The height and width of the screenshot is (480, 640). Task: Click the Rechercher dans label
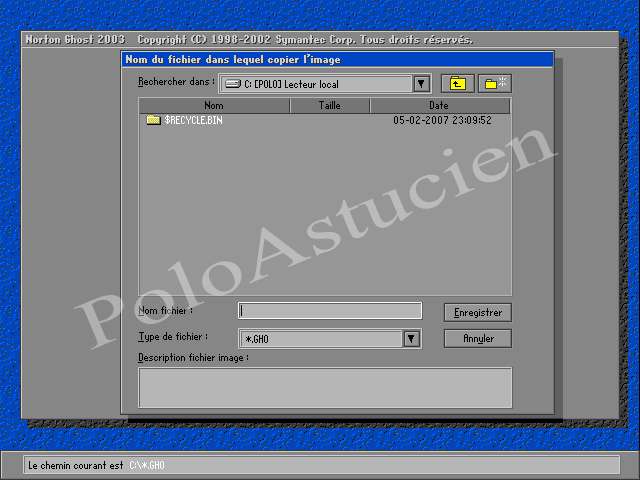pos(176,82)
